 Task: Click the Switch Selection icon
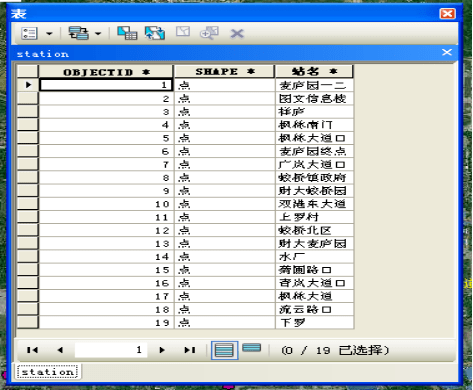[x=155, y=33]
